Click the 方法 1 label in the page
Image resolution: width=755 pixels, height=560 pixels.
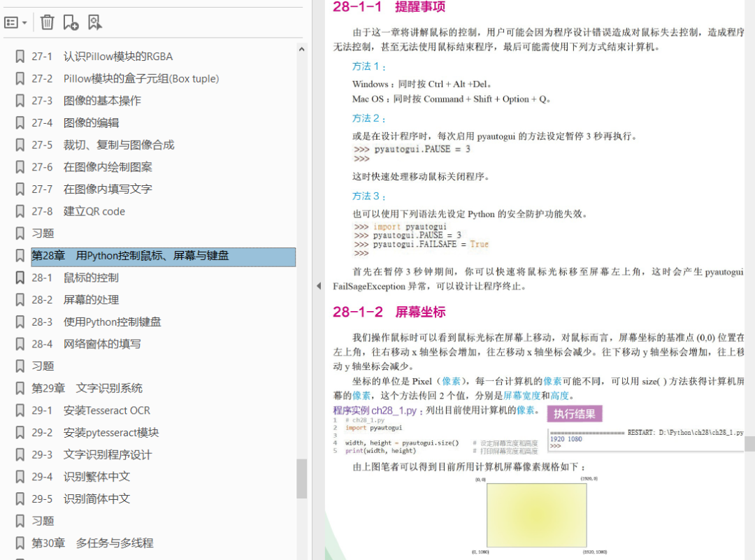[369, 67]
